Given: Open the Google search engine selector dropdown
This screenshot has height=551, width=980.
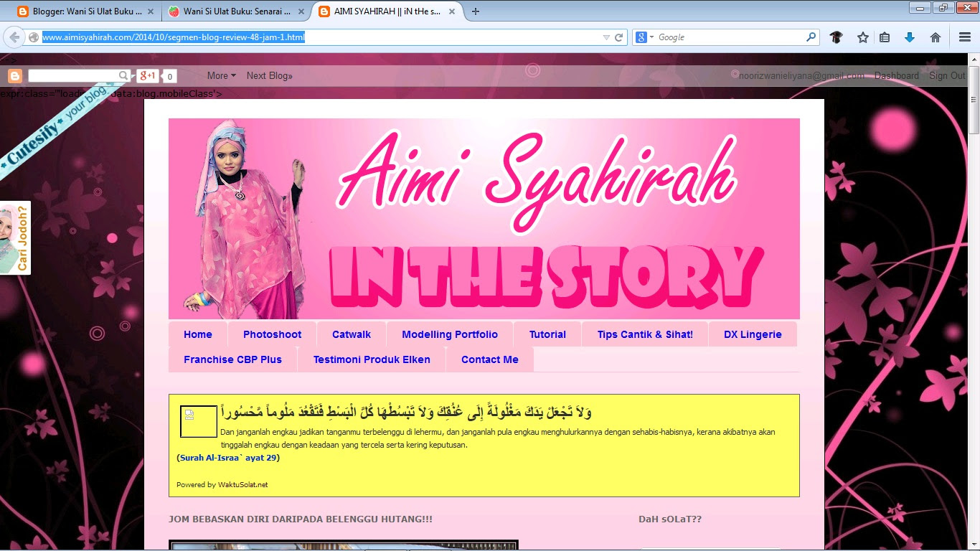Looking at the screenshot, I should 645,37.
